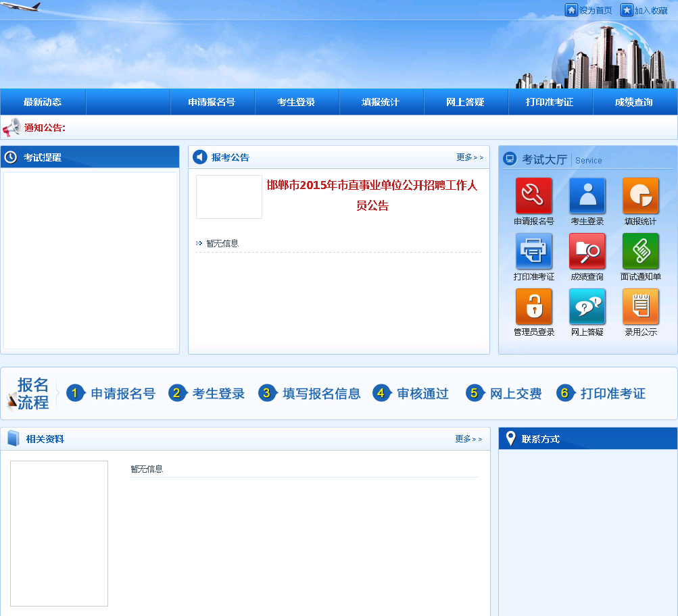Click 暂无信息 entry in 相关资料
The image size is (678, 616).
[x=147, y=469]
